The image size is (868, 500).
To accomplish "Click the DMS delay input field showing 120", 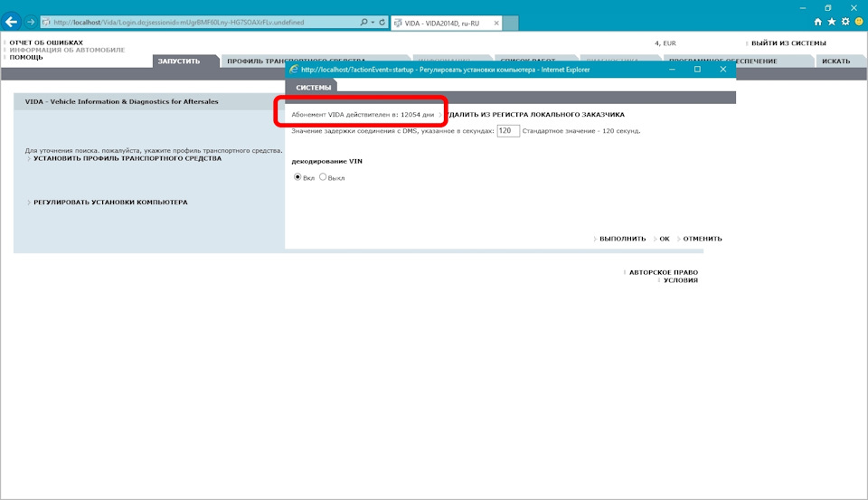I will pos(508,131).
